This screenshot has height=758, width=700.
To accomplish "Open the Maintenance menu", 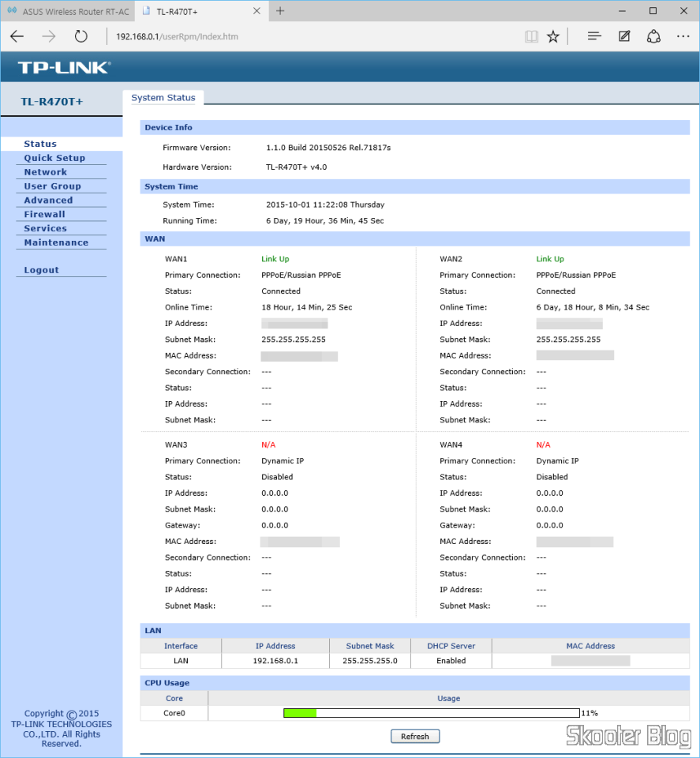I will tap(56, 242).
